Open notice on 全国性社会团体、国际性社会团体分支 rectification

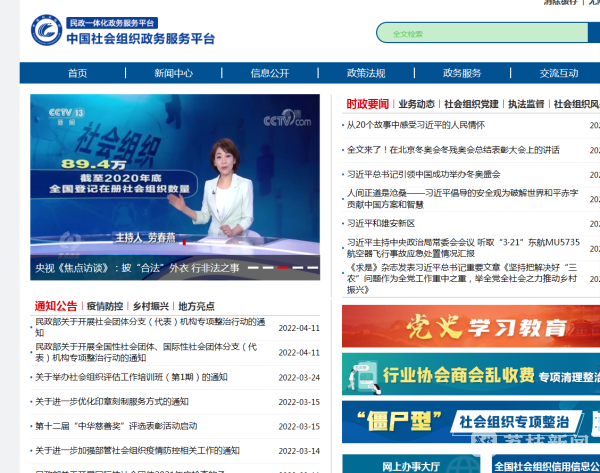tap(146, 352)
